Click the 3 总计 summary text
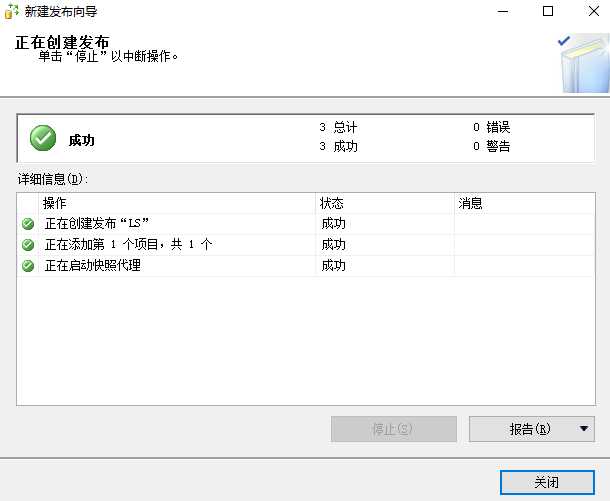610x501 pixels. (x=338, y=127)
